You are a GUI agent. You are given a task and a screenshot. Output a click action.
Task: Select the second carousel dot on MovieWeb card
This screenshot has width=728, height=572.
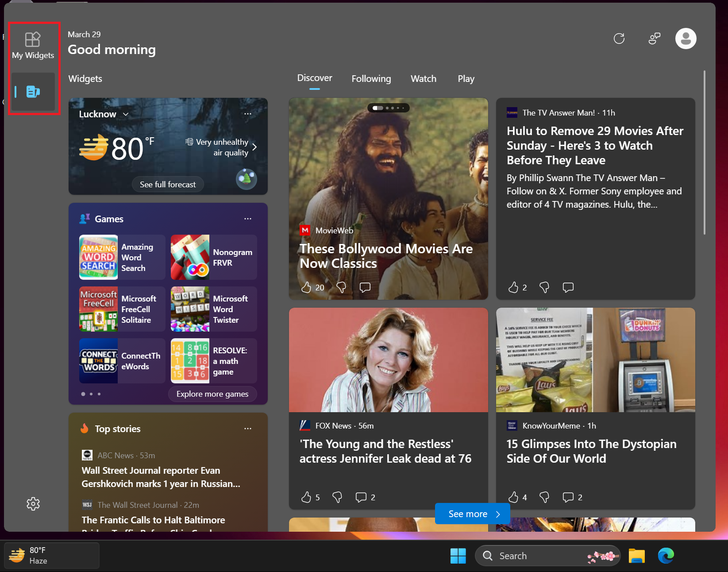[387, 108]
